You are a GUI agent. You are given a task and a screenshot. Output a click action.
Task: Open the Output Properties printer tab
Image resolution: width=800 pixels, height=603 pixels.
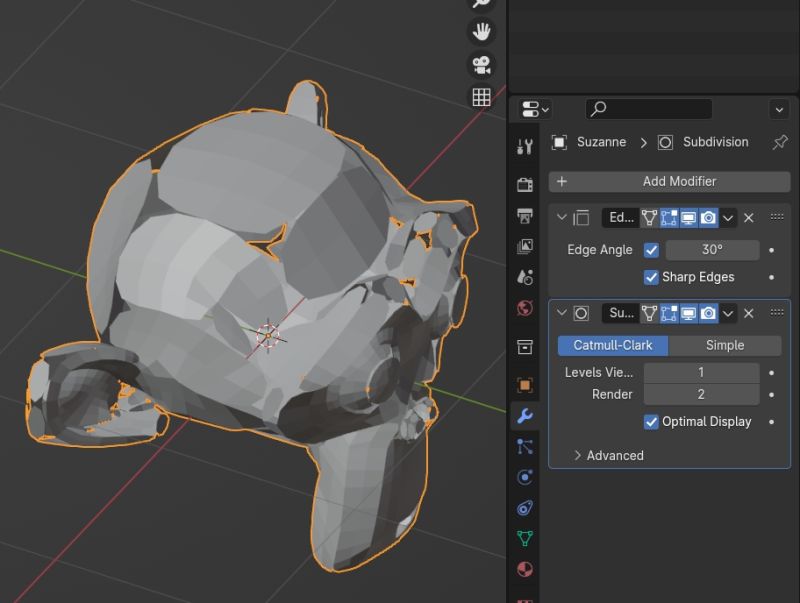coord(523,213)
